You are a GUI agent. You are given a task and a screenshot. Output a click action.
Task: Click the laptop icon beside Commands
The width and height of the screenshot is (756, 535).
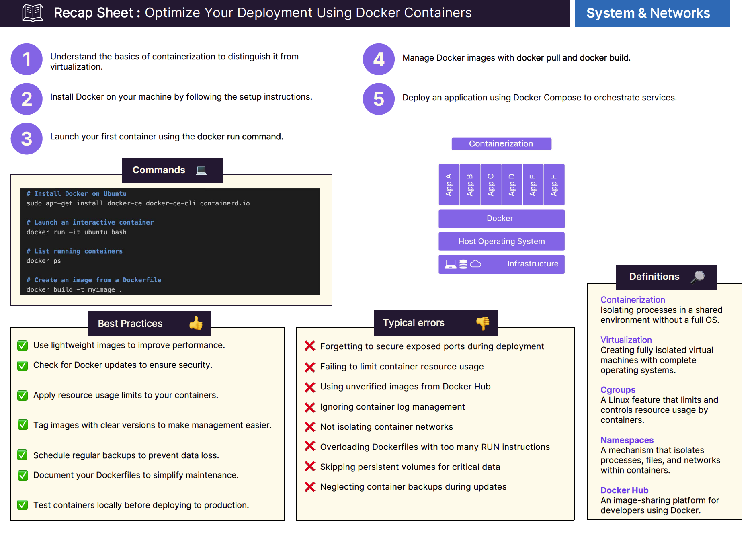click(201, 170)
